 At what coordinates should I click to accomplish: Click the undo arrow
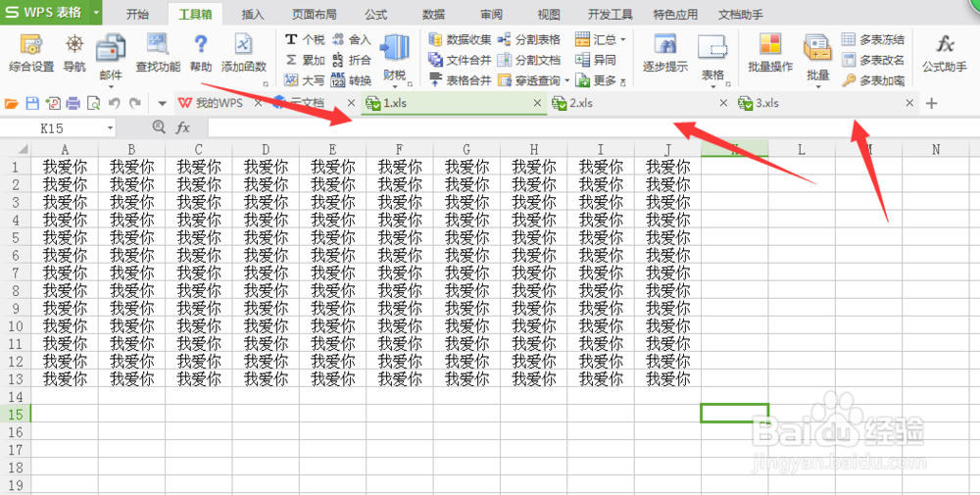114,103
